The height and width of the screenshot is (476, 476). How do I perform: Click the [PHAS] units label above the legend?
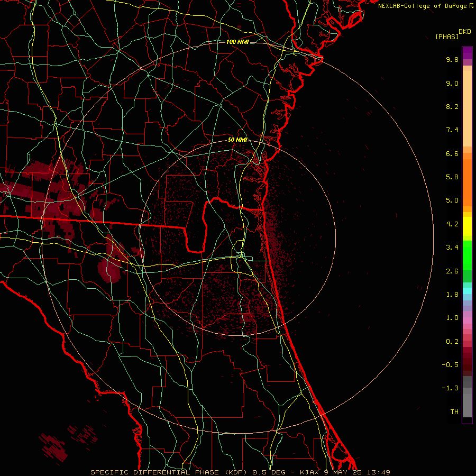[447, 36]
